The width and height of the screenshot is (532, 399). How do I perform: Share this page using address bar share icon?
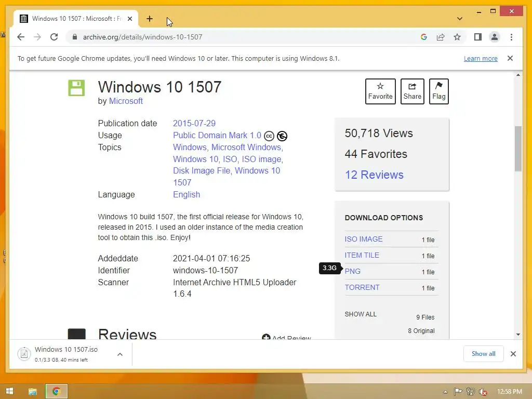441,37
